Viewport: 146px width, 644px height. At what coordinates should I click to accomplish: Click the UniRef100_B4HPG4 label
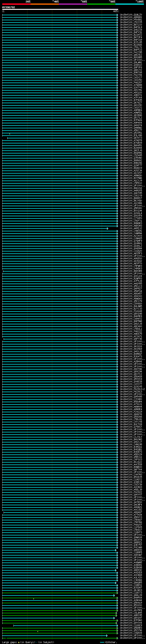tap(131, 598)
